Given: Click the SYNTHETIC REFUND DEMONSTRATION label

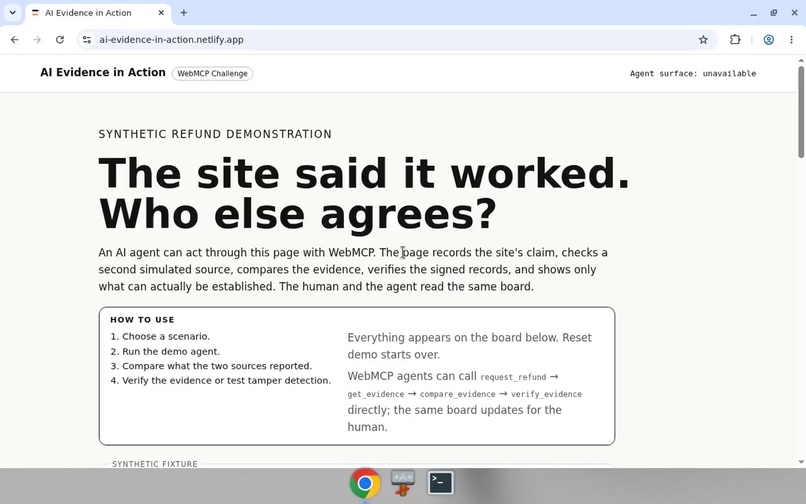Looking at the screenshot, I should (215, 134).
